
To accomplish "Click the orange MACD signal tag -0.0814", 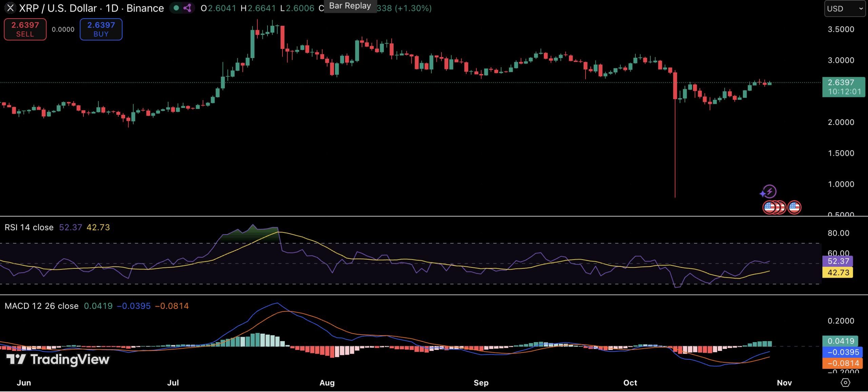I will point(842,363).
